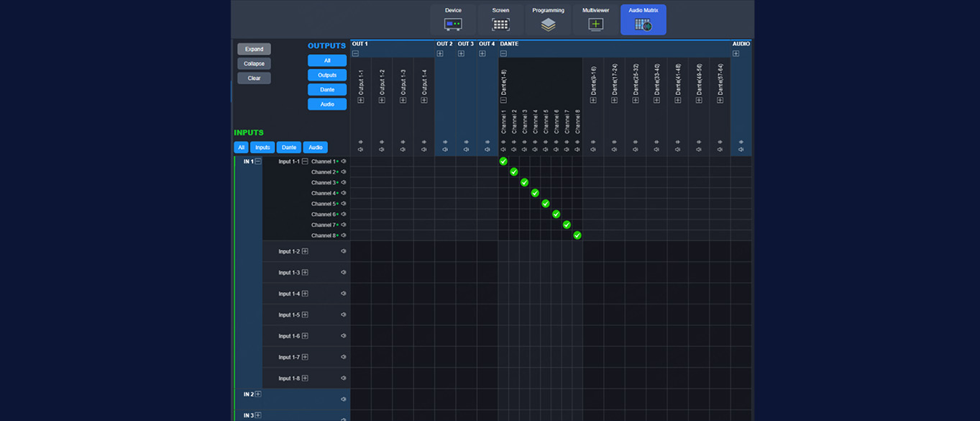Image resolution: width=980 pixels, height=421 pixels.
Task: Open the Device tab
Action: tap(453, 19)
